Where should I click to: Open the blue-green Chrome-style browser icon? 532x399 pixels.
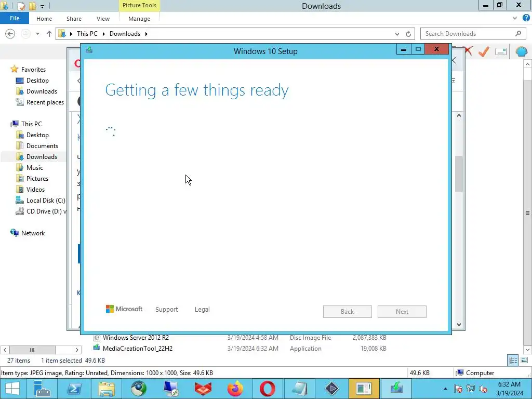coord(139,389)
